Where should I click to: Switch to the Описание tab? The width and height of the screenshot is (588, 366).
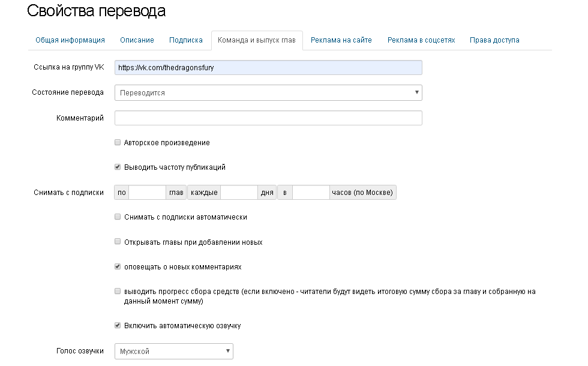(x=137, y=40)
